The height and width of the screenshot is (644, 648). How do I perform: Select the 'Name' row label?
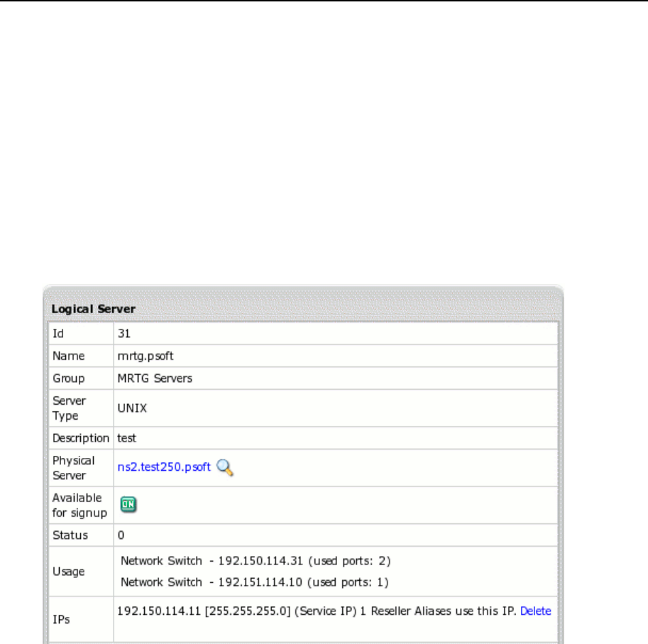[x=69, y=356]
